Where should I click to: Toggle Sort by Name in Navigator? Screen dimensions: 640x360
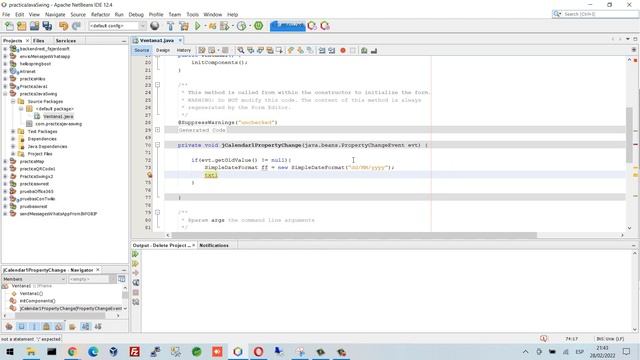[x=85, y=327]
